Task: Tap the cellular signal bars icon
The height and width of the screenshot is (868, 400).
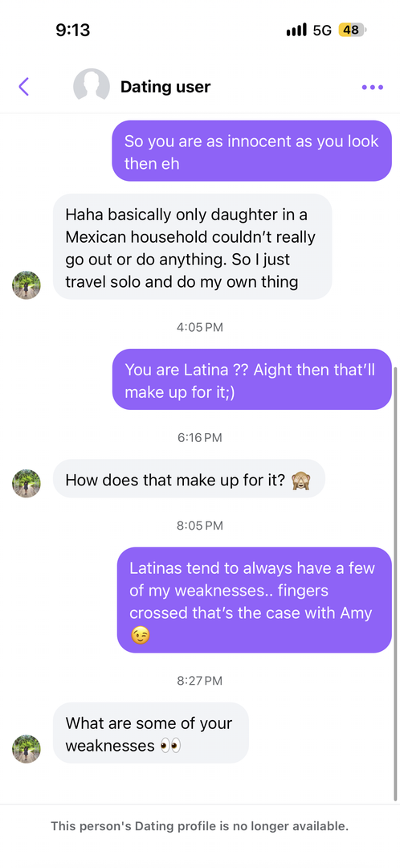Action: [x=296, y=30]
